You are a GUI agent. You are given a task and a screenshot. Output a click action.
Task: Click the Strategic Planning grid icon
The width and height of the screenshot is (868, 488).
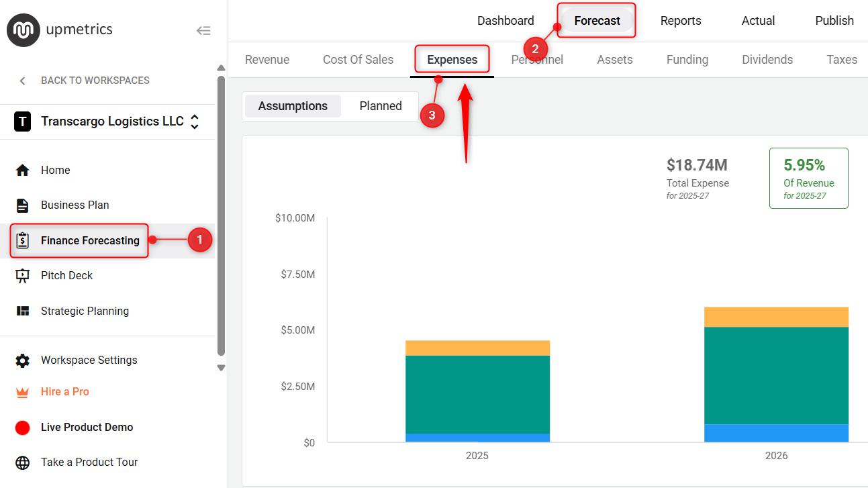pos(23,311)
